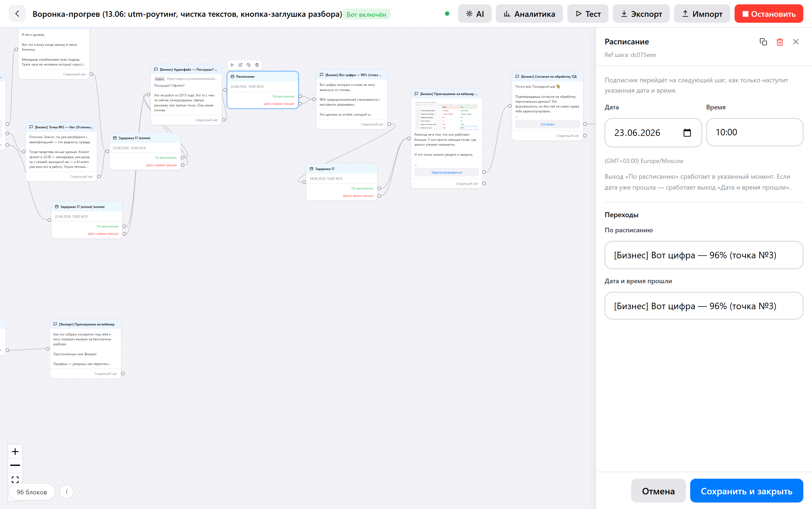Click Сохранить и закрыть
This screenshot has width=812, height=509.
746,491
